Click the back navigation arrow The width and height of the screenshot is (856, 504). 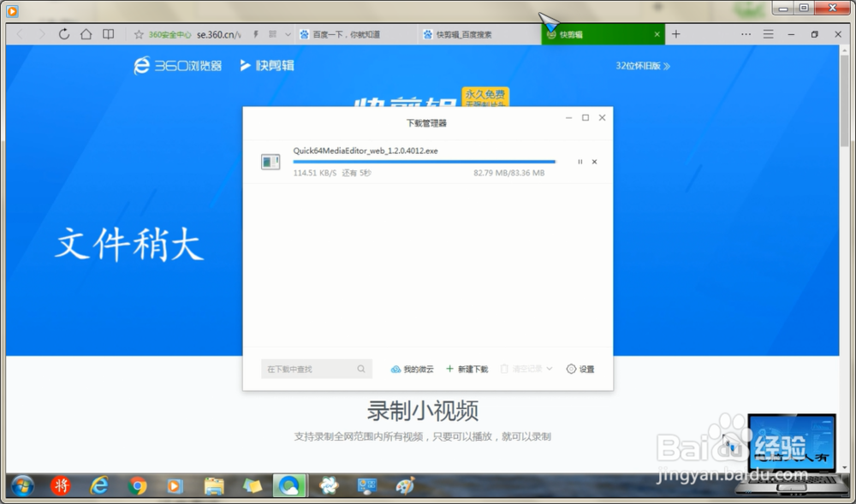coord(21,34)
